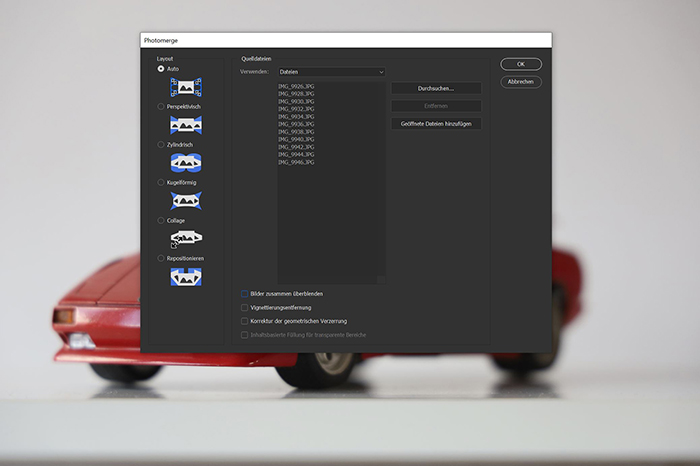The height and width of the screenshot is (466, 700).
Task: Choose the Zylindrisch layout radio option
Action: coord(161,145)
